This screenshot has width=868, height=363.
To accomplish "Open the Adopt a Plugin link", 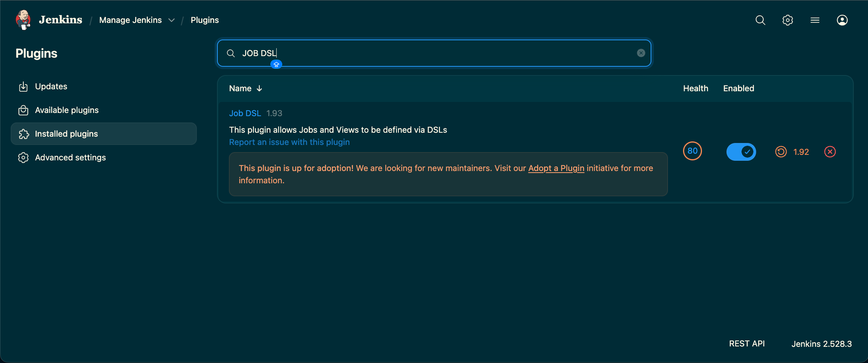I will click(x=556, y=168).
